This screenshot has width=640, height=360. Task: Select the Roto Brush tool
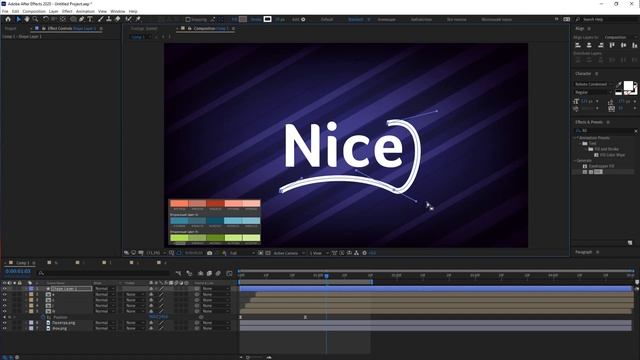pyautogui.click(x=129, y=19)
